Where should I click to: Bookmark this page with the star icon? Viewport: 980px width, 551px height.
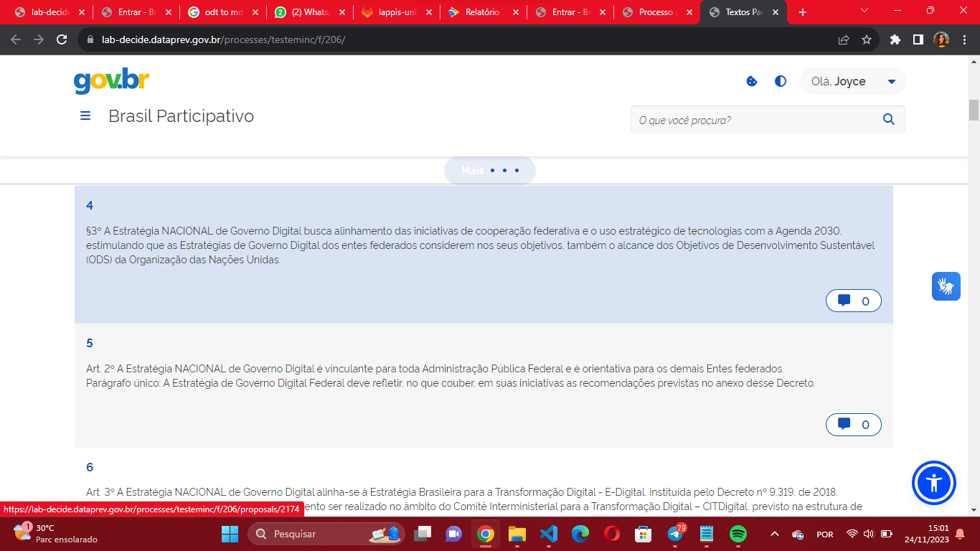867,39
